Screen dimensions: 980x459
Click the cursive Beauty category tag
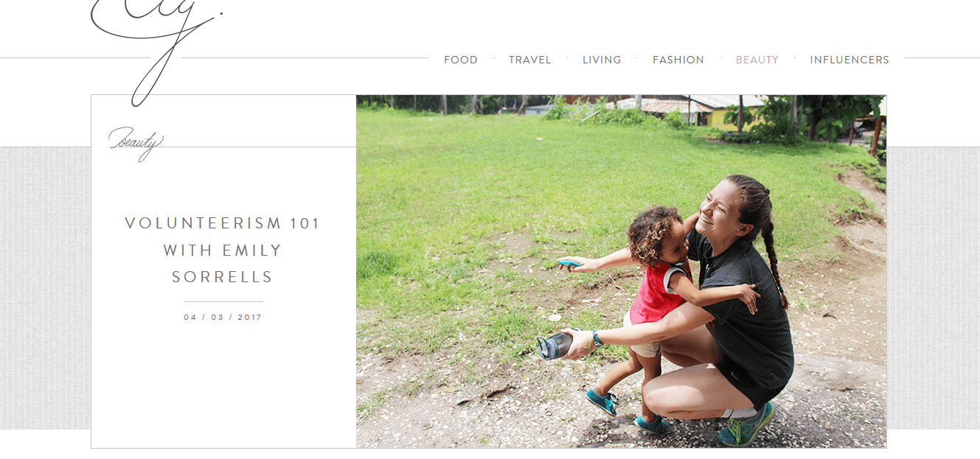click(136, 143)
